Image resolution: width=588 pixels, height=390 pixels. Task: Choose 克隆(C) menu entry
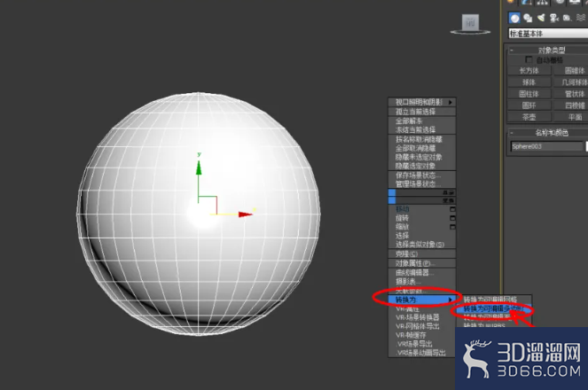422,254
